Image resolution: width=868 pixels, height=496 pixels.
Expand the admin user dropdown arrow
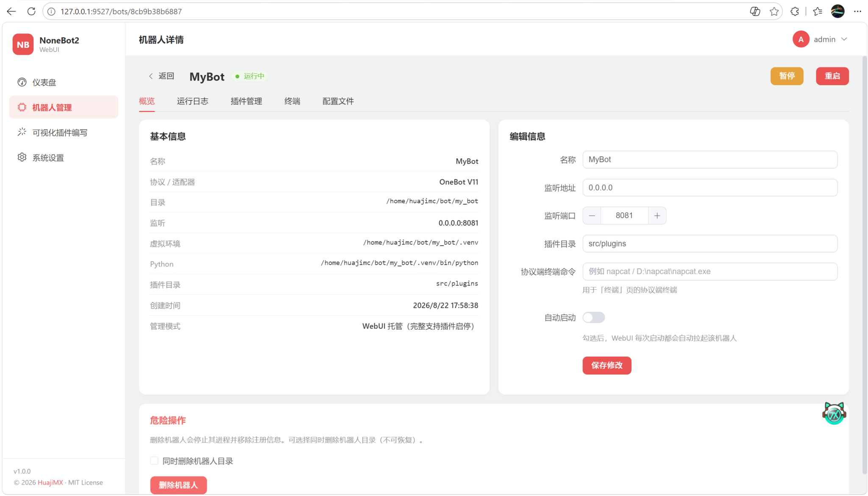(x=844, y=39)
